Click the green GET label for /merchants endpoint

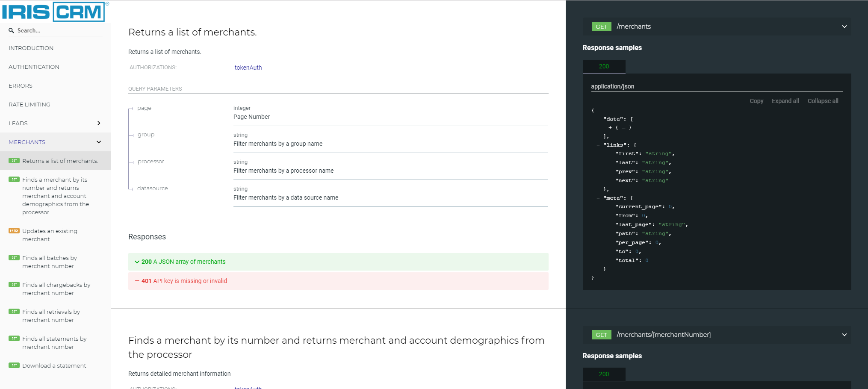(601, 27)
